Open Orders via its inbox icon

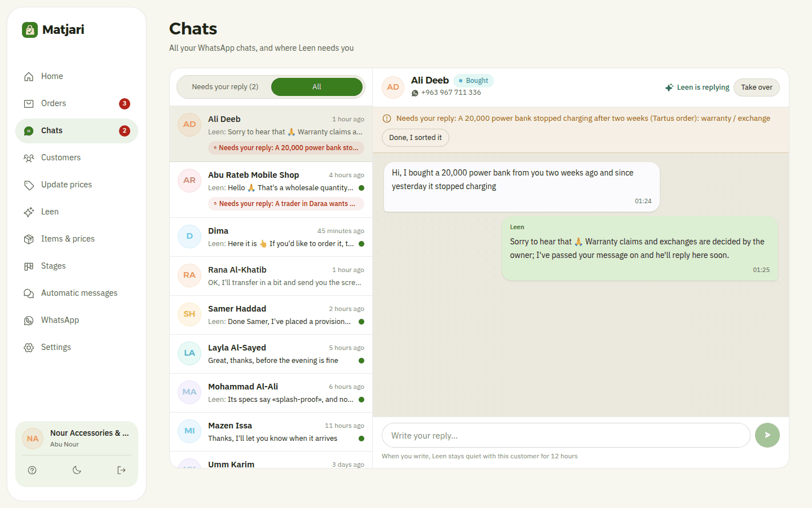(29, 104)
